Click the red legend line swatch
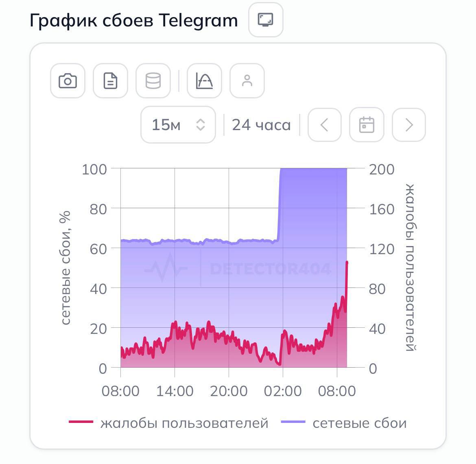 [x=81, y=422]
